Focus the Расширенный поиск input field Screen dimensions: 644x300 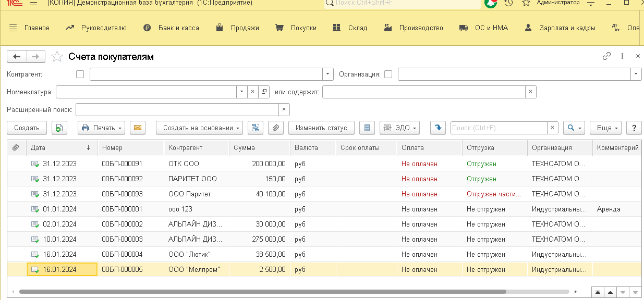(177, 109)
